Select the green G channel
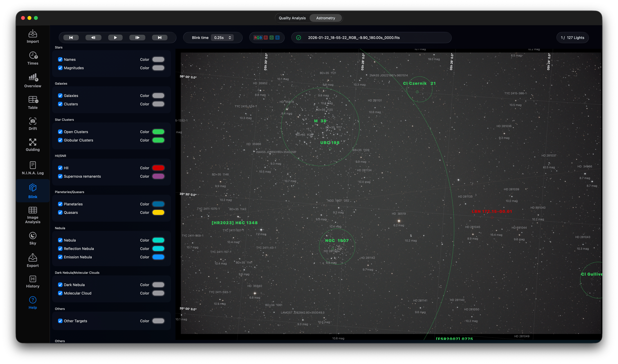The height and width of the screenshot is (364, 618). pos(271,38)
